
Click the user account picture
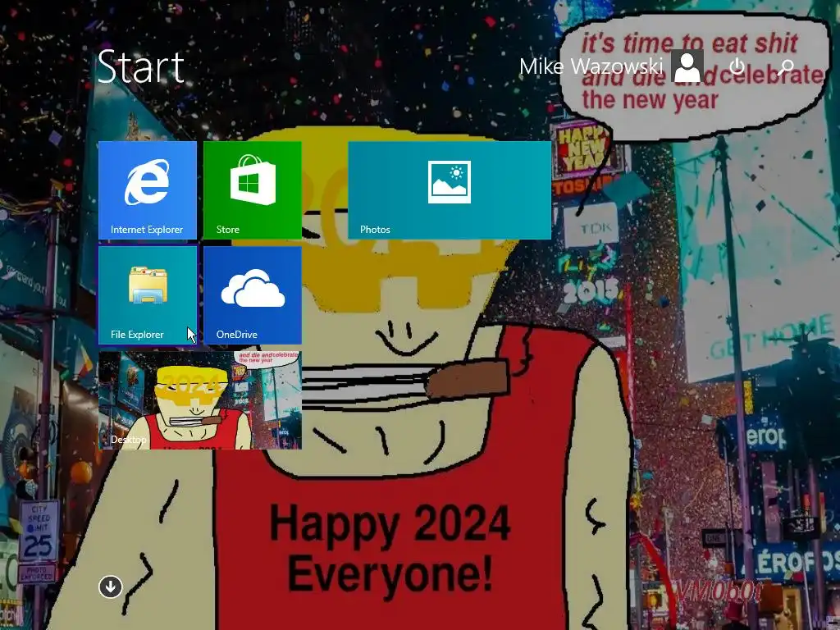(x=687, y=66)
